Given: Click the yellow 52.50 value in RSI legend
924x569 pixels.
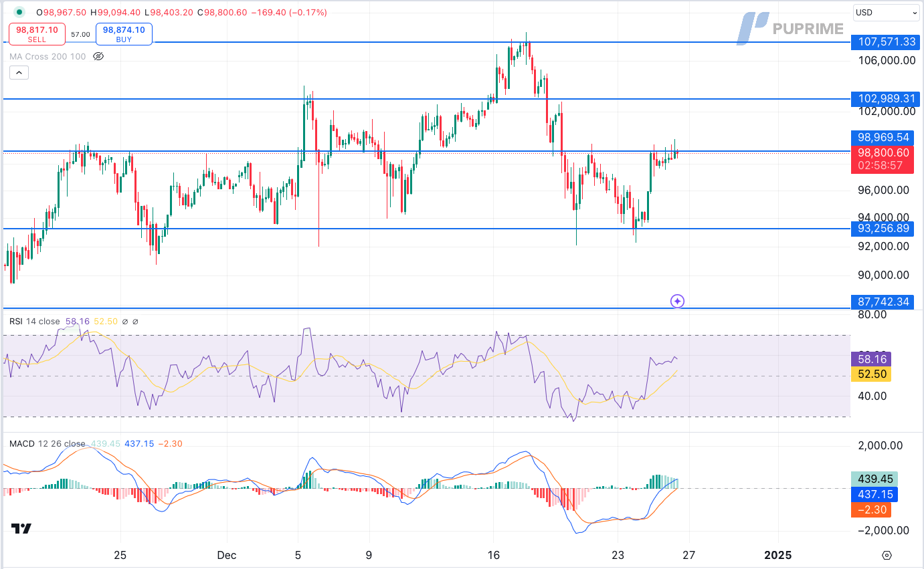Looking at the screenshot, I should (x=106, y=322).
